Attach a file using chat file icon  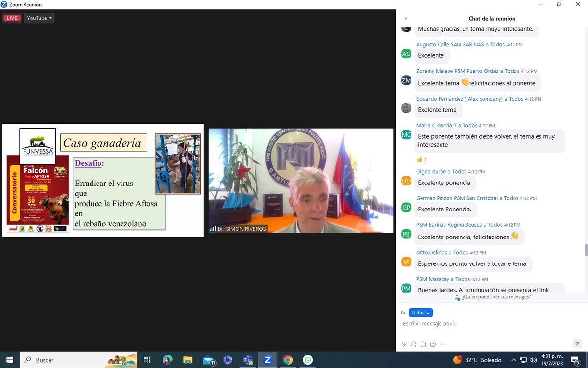(x=423, y=344)
